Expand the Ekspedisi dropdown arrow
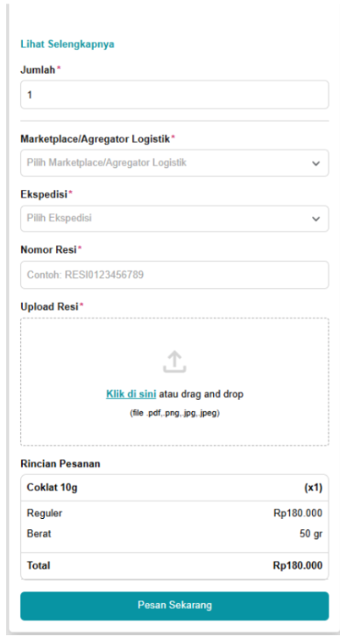The width and height of the screenshot is (354, 644). click(x=315, y=219)
